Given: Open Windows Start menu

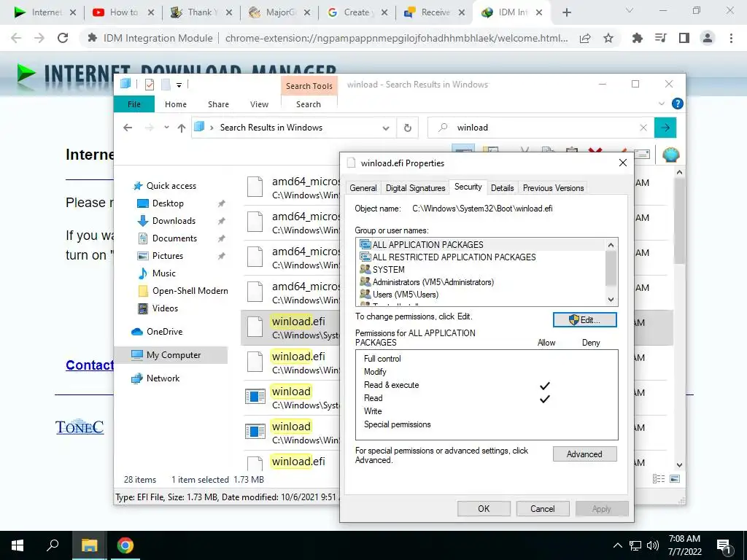Looking at the screenshot, I should tap(18, 545).
